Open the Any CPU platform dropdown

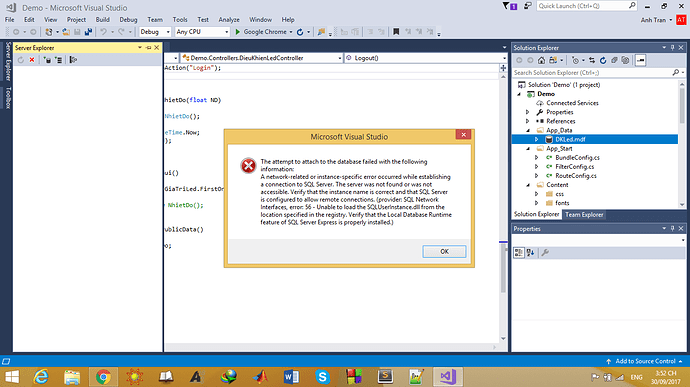click(202, 32)
